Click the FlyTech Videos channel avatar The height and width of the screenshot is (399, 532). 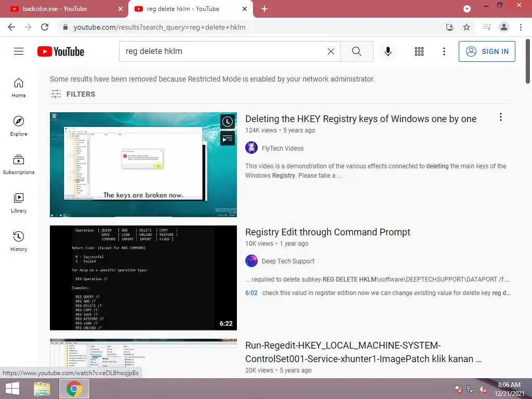[x=251, y=148]
